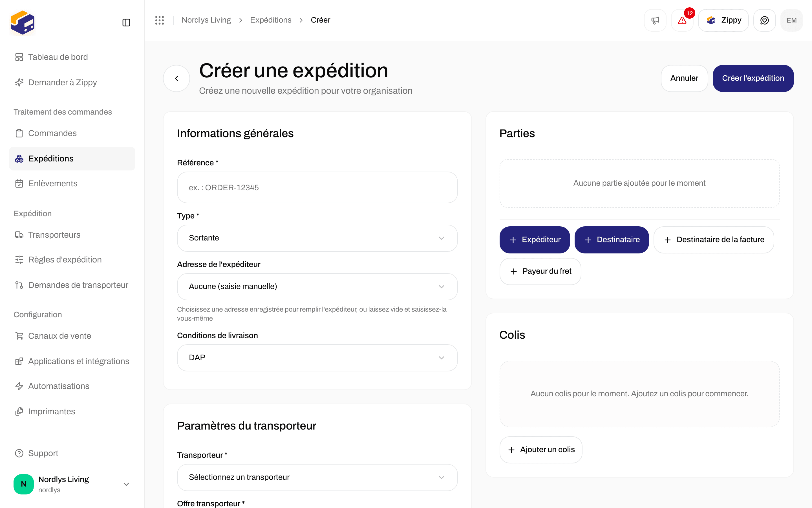This screenshot has width=812, height=508.
Task: Open Automatisations in sidebar
Action: (x=72, y=386)
